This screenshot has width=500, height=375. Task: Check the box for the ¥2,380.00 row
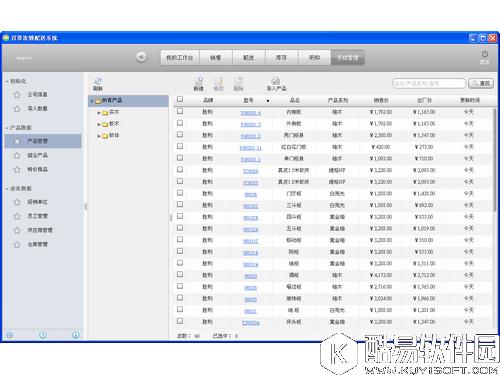click(x=180, y=134)
